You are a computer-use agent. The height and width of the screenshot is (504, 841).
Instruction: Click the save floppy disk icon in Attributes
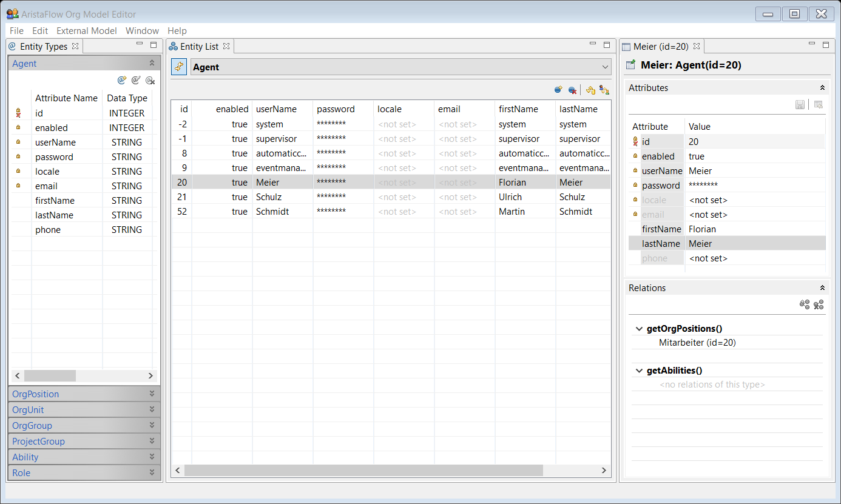coord(800,105)
